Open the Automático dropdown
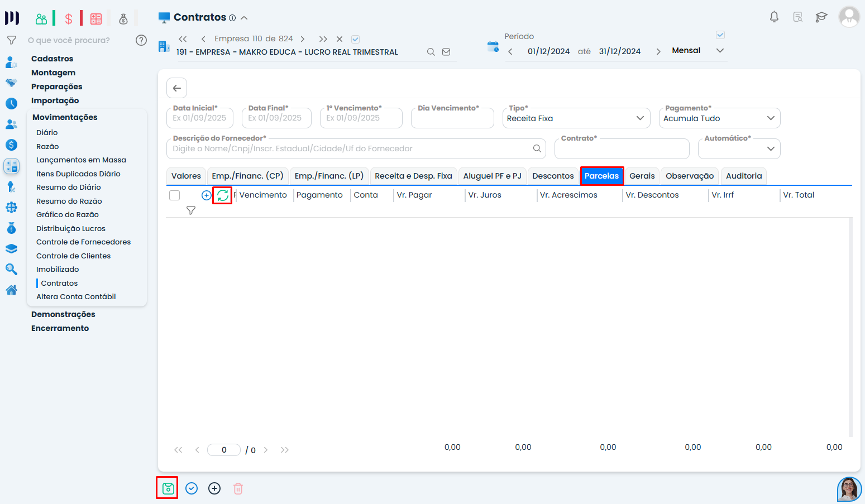 tap(738, 149)
